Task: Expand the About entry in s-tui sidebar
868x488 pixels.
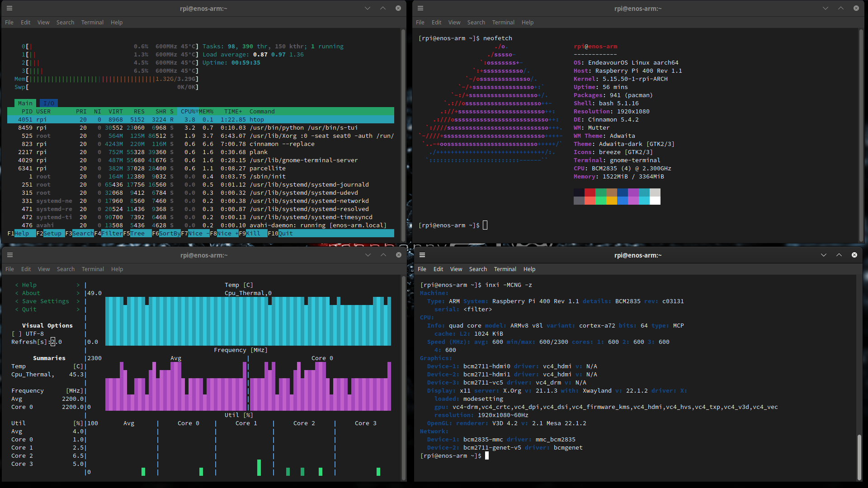Action: (31, 293)
